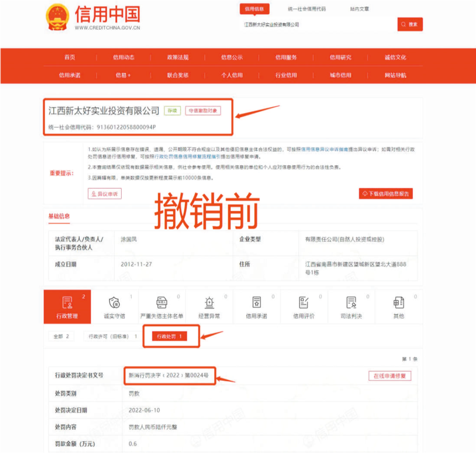The width and height of the screenshot is (476, 453).
Task: Open the 其他 icon category
Action: point(399,306)
